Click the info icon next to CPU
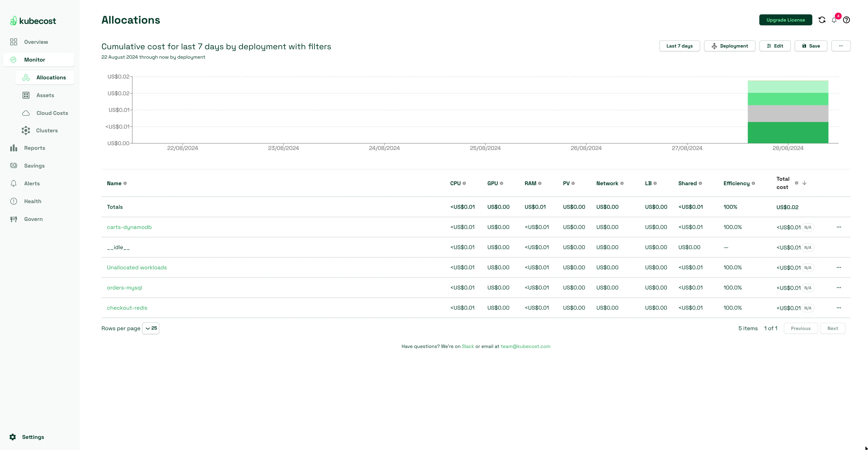868x450 pixels. point(464,183)
